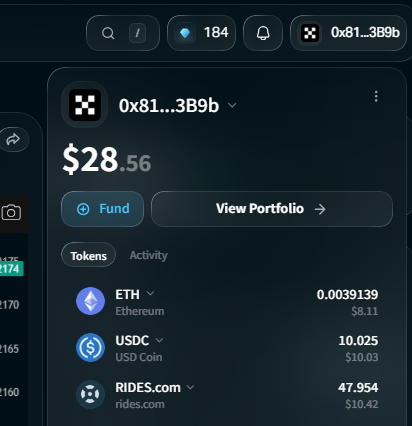Click the $28.56 total balance
412x426 pixels.
click(x=107, y=160)
